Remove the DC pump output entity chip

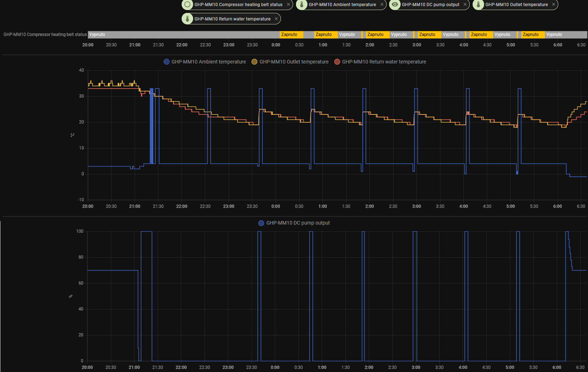pos(465,5)
